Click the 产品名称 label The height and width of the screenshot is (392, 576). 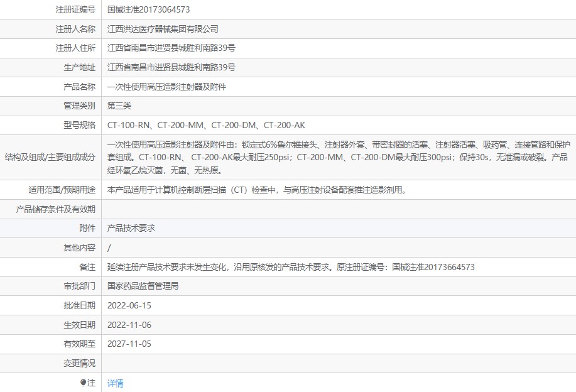(79, 87)
